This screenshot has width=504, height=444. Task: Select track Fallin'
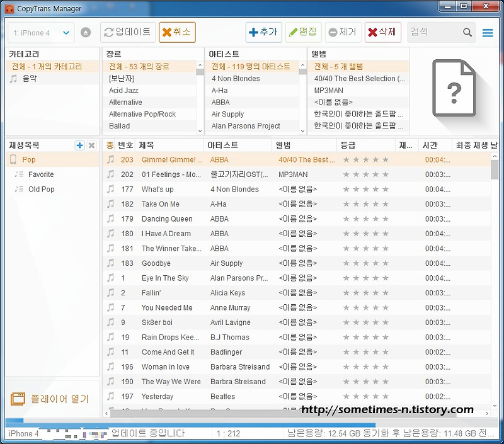pos(297,293)
